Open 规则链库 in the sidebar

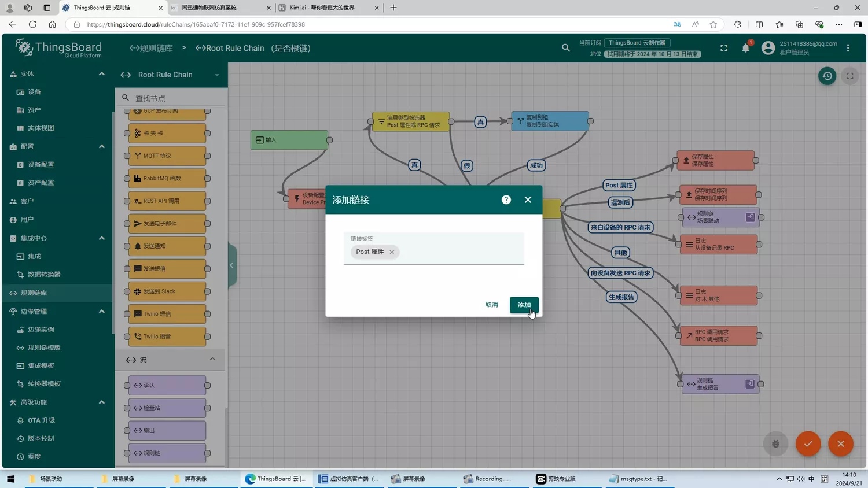pos(34,293)
